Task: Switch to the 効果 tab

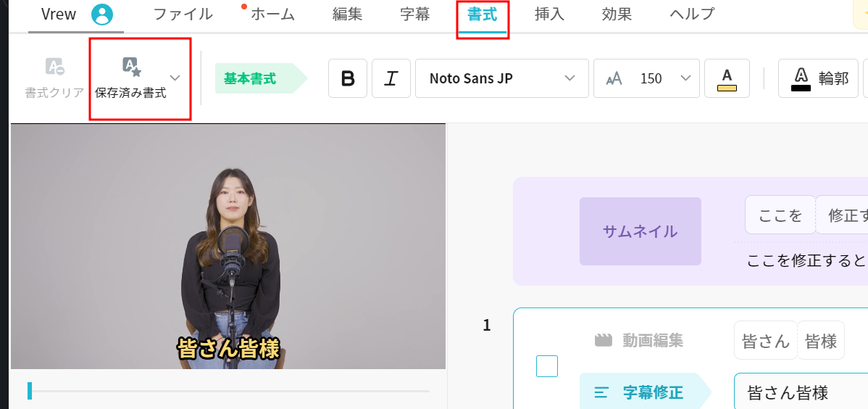Action: 617,15
